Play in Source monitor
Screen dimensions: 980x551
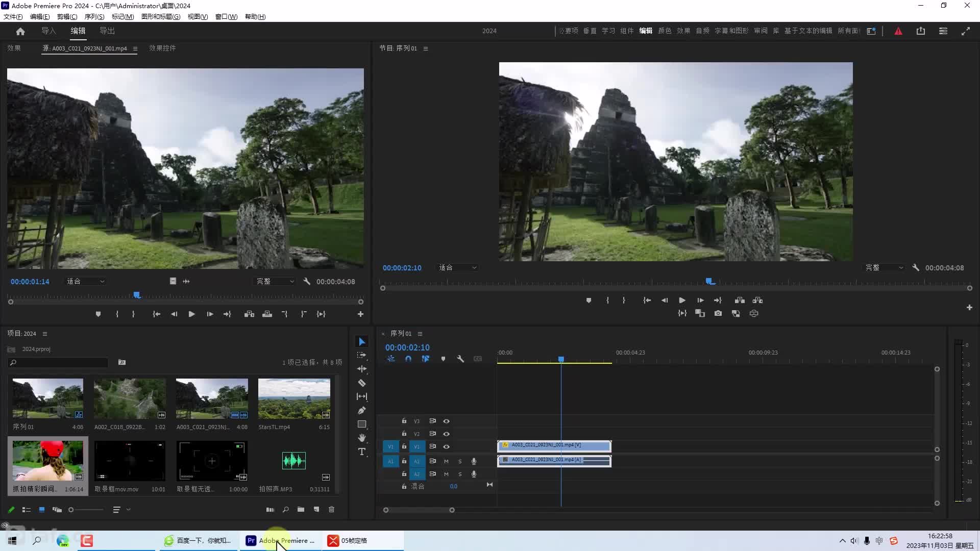191,314
